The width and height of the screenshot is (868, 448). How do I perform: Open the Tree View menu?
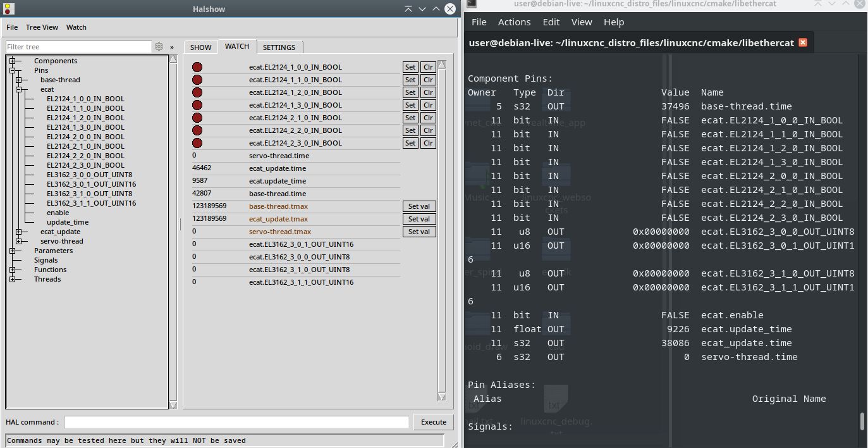pos(42,27)
